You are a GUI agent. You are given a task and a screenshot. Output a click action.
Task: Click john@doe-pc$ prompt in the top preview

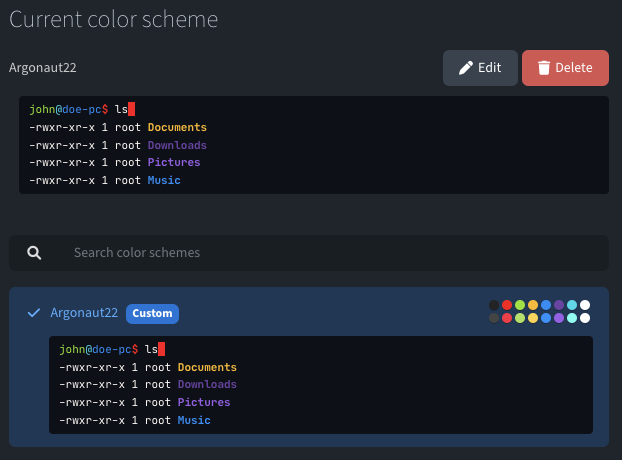(69, 109)
